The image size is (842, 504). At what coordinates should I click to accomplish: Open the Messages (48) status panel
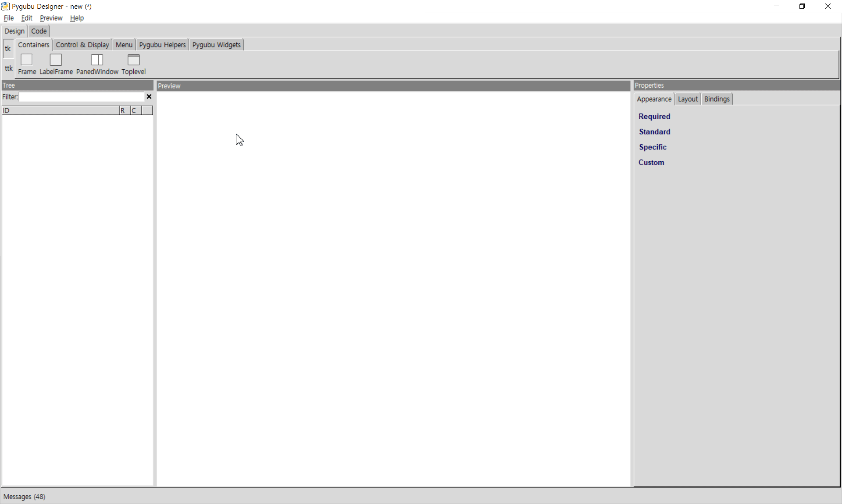25,497
